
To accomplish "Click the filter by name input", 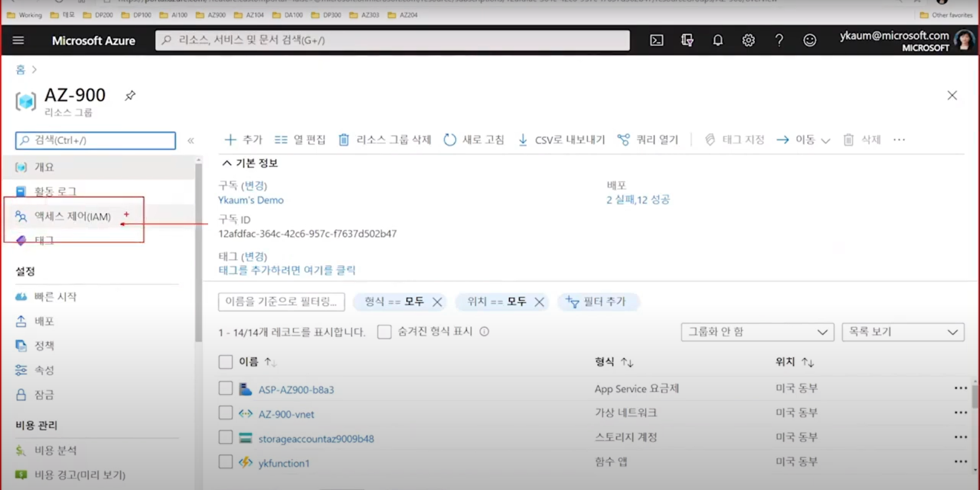I will [281, 302].
